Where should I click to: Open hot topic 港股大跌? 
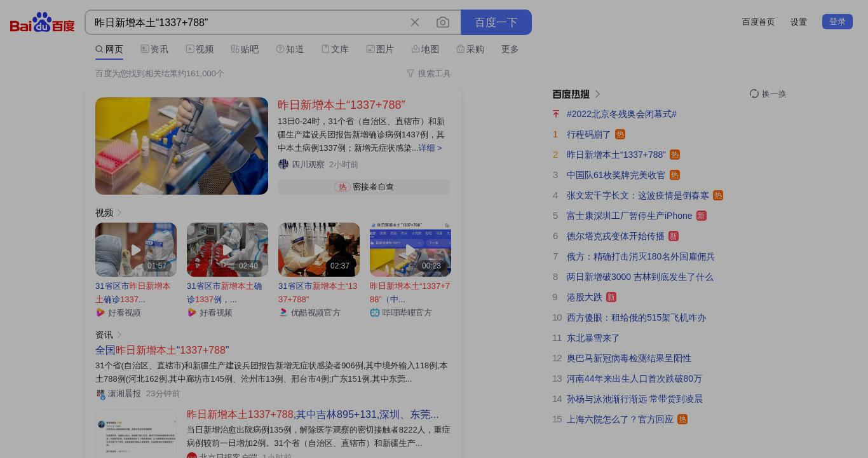point(584,297)
